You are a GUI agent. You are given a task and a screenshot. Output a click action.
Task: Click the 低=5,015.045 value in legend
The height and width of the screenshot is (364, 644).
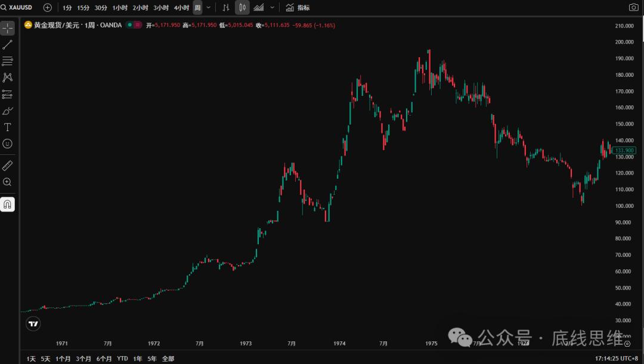[236, 25]
